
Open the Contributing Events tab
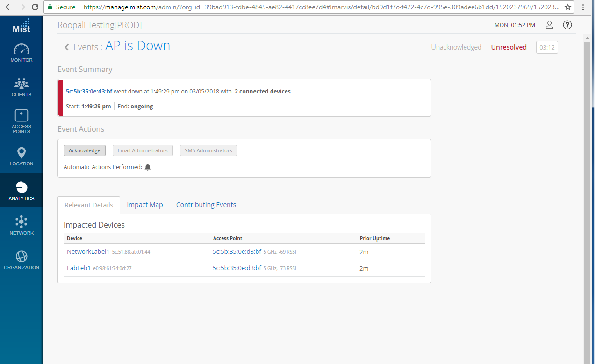[206, 205]
